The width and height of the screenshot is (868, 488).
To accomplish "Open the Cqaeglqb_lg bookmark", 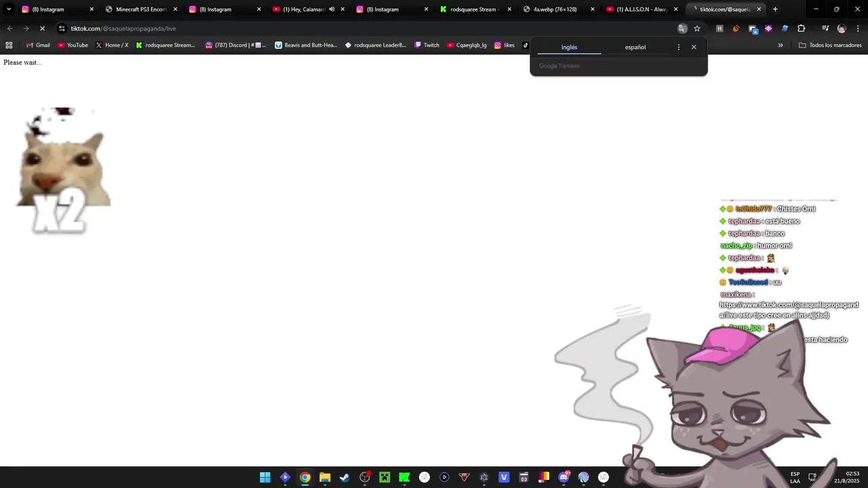I will click(467, 45).
